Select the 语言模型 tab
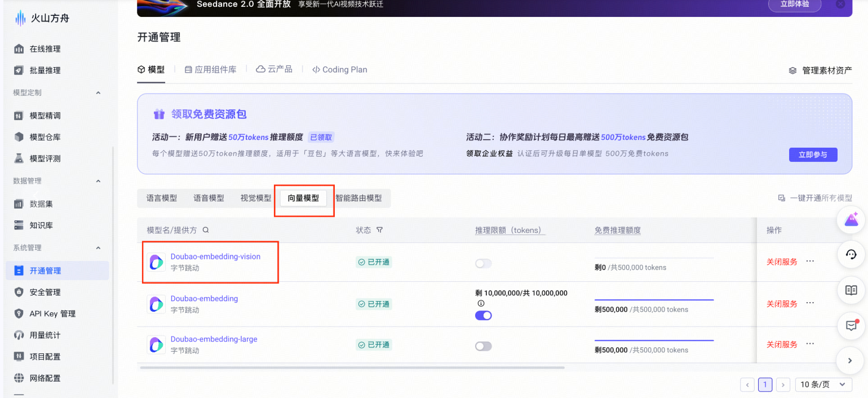868x398 pixels. click(x=162, y=198)
